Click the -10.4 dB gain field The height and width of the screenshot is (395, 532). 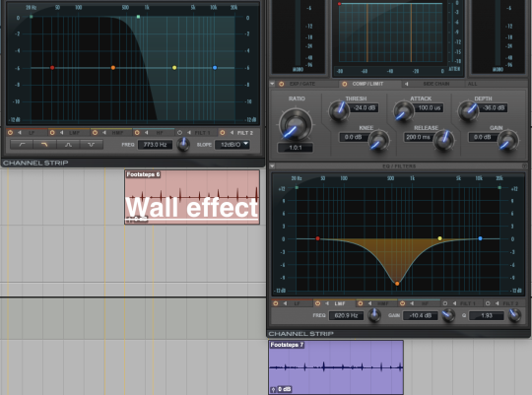coord(420,315)
